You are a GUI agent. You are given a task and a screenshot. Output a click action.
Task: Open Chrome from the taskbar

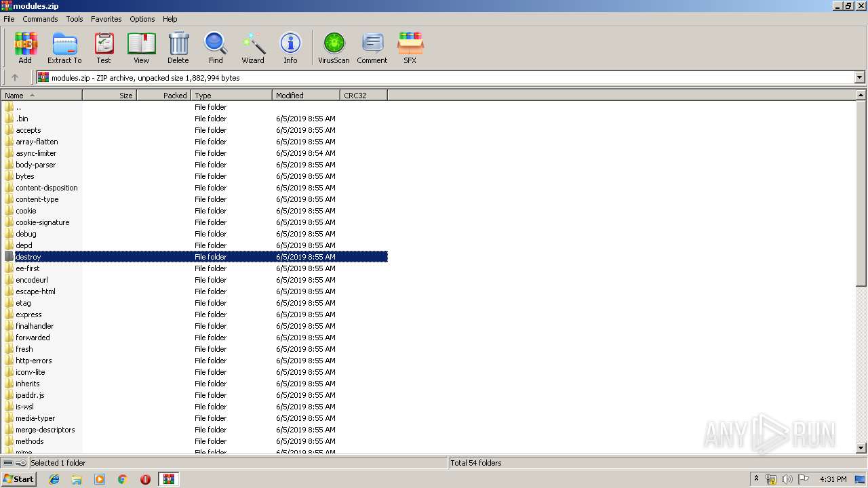coord(123,479)
